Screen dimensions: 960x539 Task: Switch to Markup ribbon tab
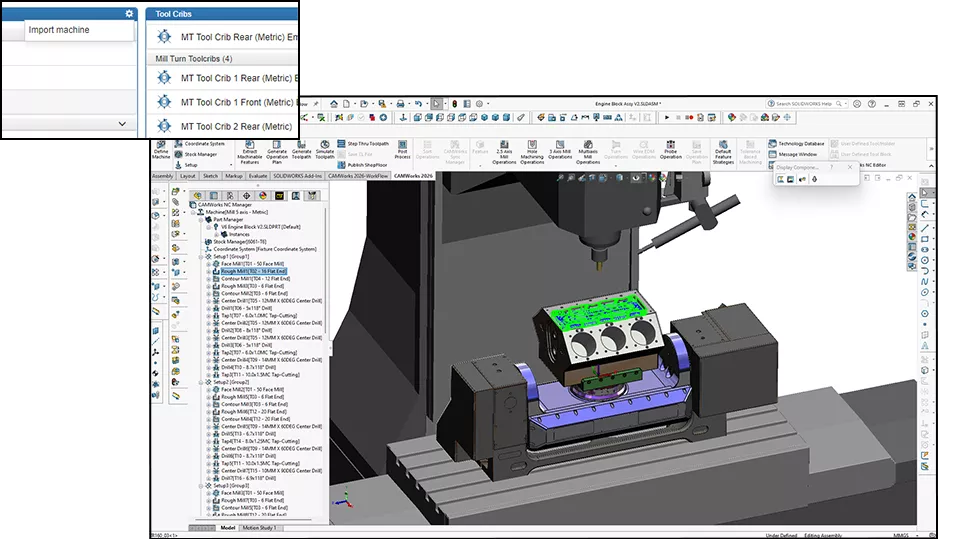(234, 176)
